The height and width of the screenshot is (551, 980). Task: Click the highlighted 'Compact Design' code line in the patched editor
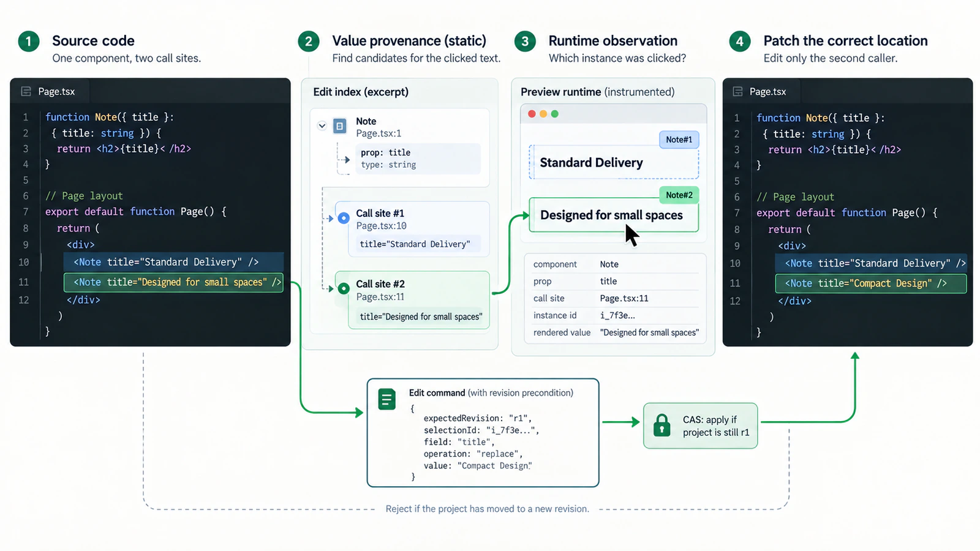[x=871, y=283]
